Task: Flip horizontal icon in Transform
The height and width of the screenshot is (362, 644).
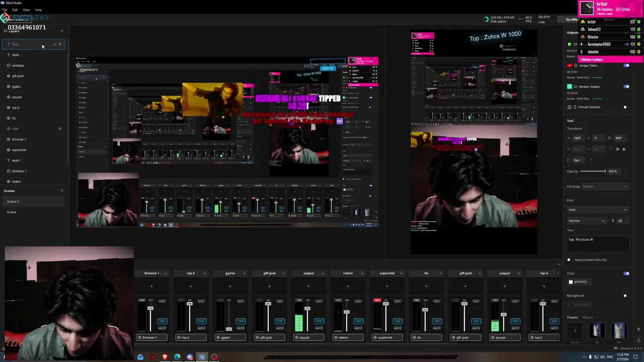Action: coord(618,149)
